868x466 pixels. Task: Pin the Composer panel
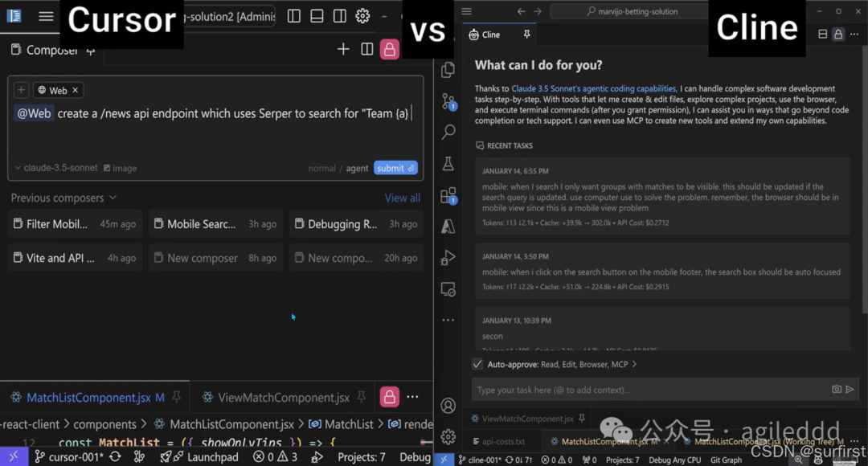coord(91,51)
